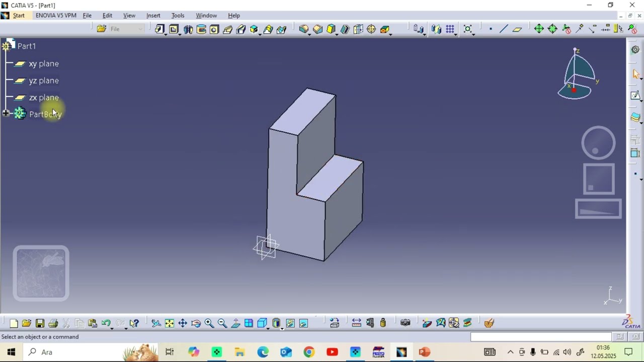Viewport: 644px width, 362px height.
Task: Select the Pocket tool
Action: [x=174, y=29]
